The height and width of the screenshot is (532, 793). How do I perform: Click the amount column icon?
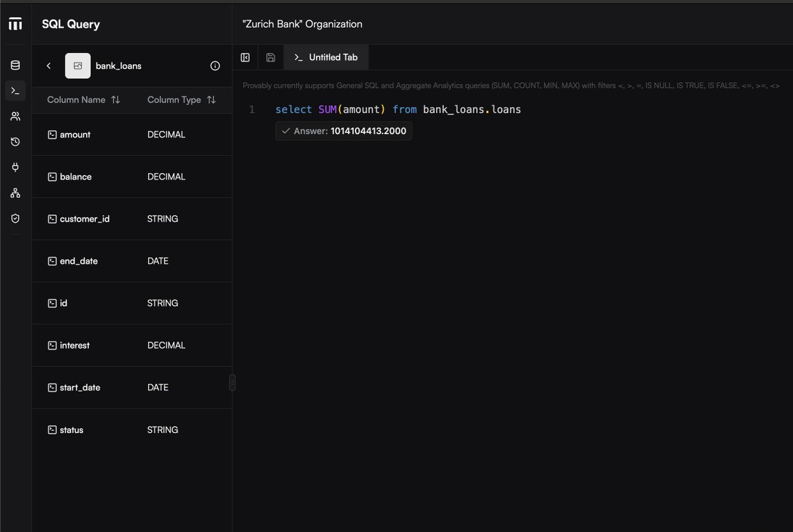point(52,134)
